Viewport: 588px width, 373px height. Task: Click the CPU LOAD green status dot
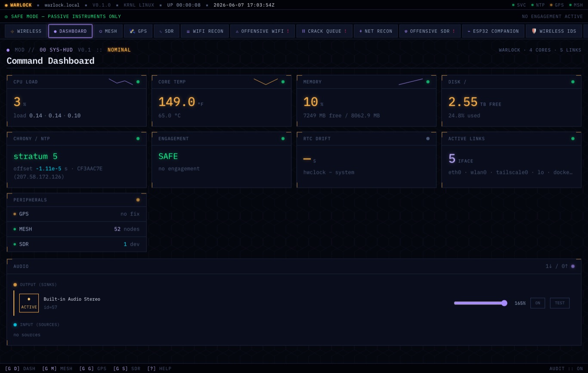coord(138,82)
